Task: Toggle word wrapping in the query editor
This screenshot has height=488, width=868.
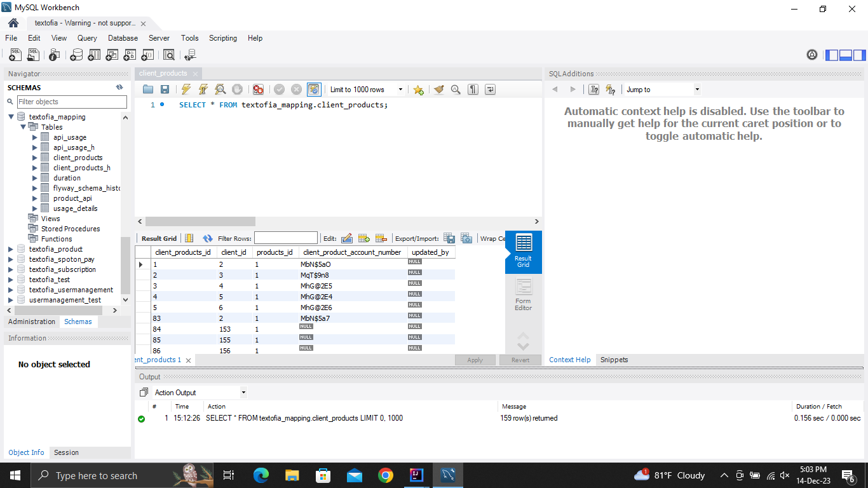Action: (490, 90)
